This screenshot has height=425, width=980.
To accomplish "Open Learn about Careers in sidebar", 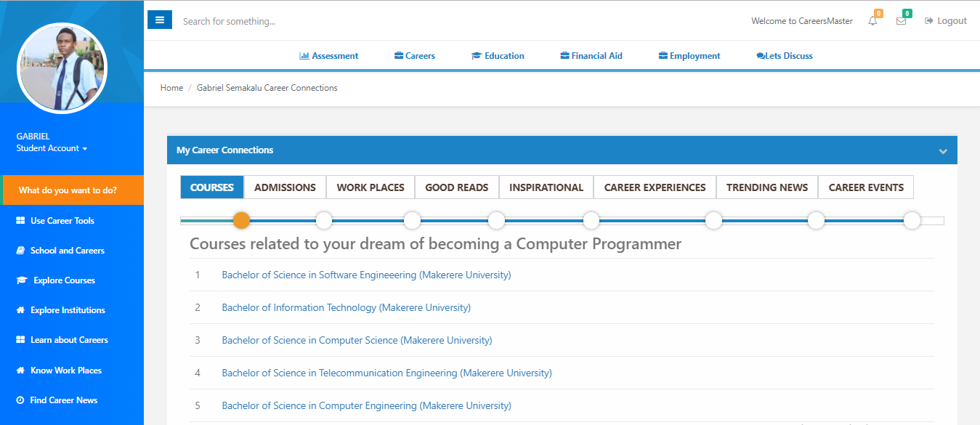I will (x=62, y=340).
